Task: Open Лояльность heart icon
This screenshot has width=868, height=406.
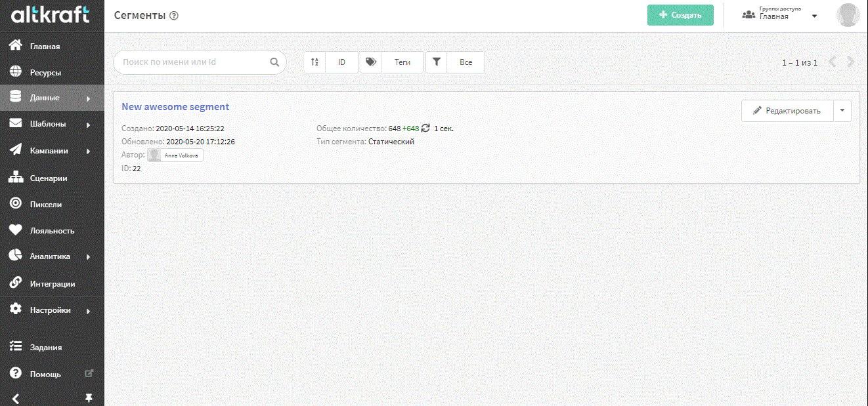Action: tap(16, 230)
